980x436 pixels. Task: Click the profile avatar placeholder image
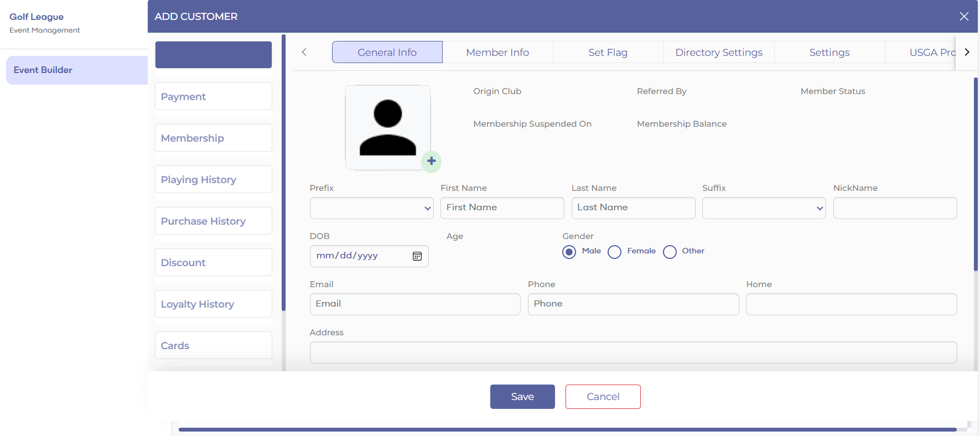[387, 127]
